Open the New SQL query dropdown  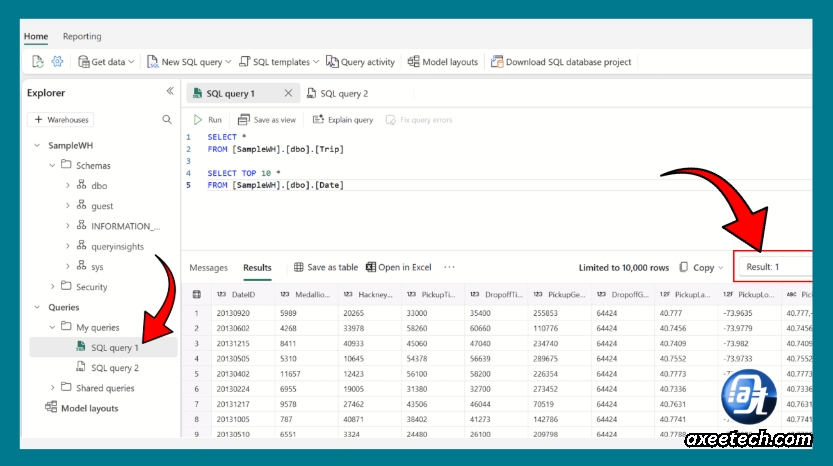tap(189, 62)
